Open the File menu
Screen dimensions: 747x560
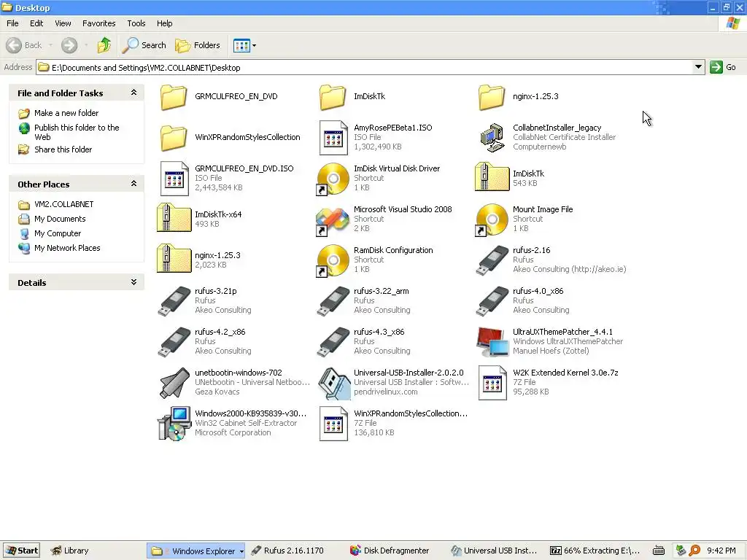[x=12, y=23]
